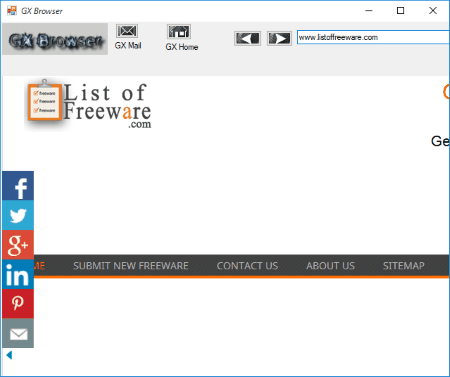Screen dimensions: 450x377
Task: Pin page on Pinterest
Action: click(x=18, y=303)
